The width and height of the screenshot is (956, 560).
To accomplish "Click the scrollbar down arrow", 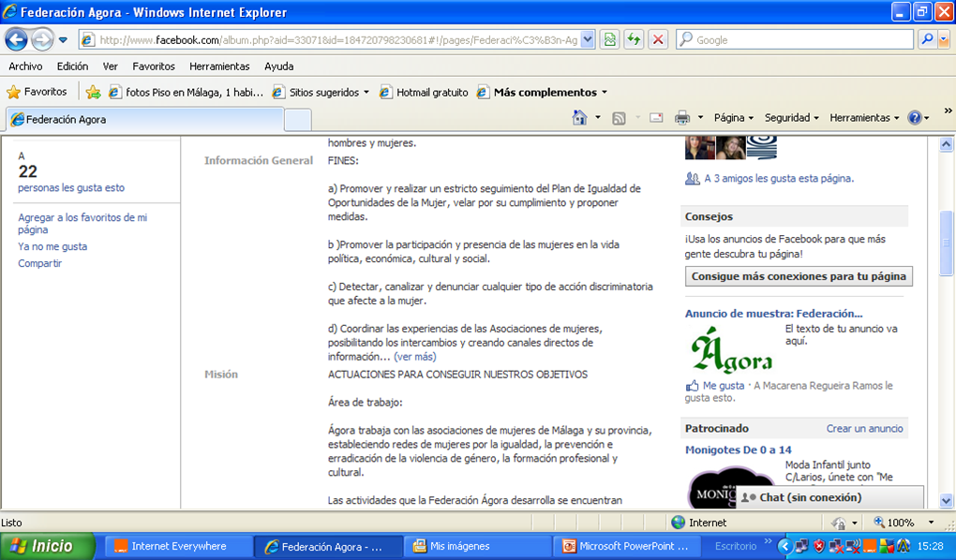I will pos(946,501).
